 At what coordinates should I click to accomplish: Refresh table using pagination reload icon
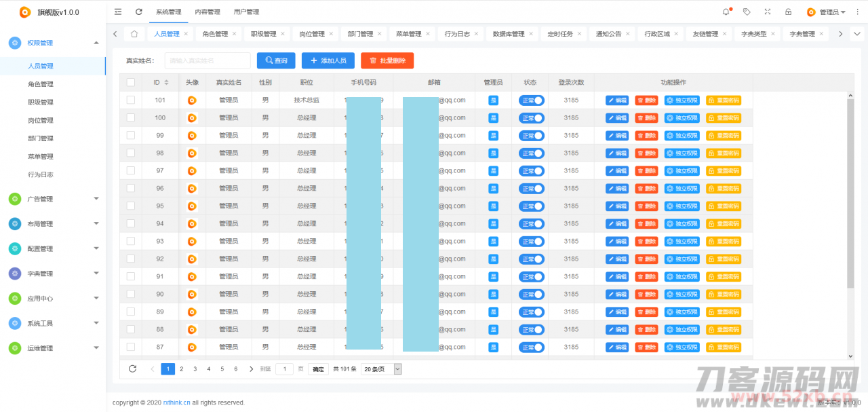point(133,369)
